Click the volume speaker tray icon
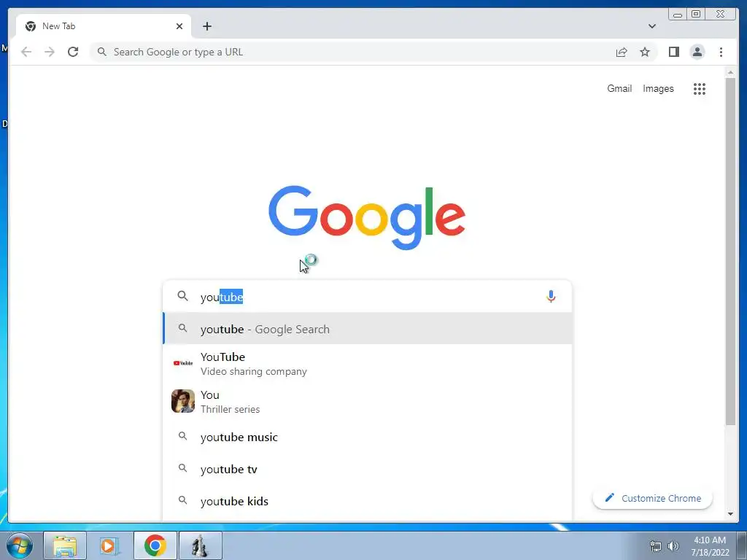 click(673, 546)
